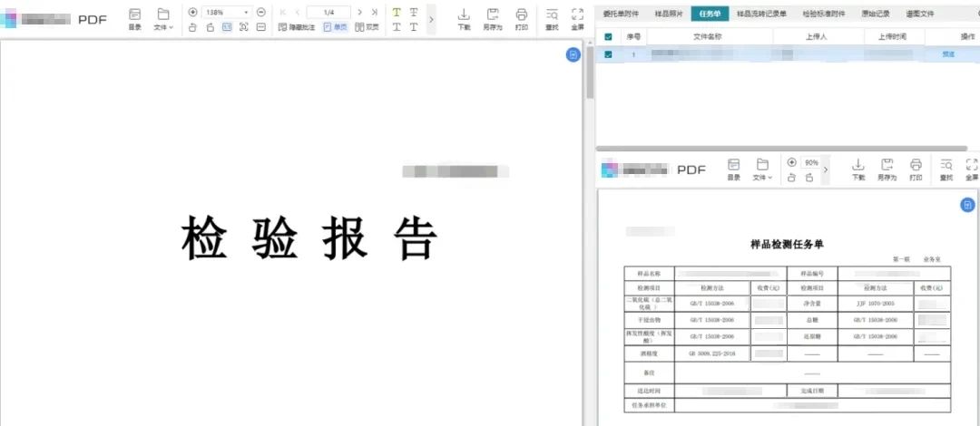Open 目录 outline in left PDF viewer

[x=134, y=18]
